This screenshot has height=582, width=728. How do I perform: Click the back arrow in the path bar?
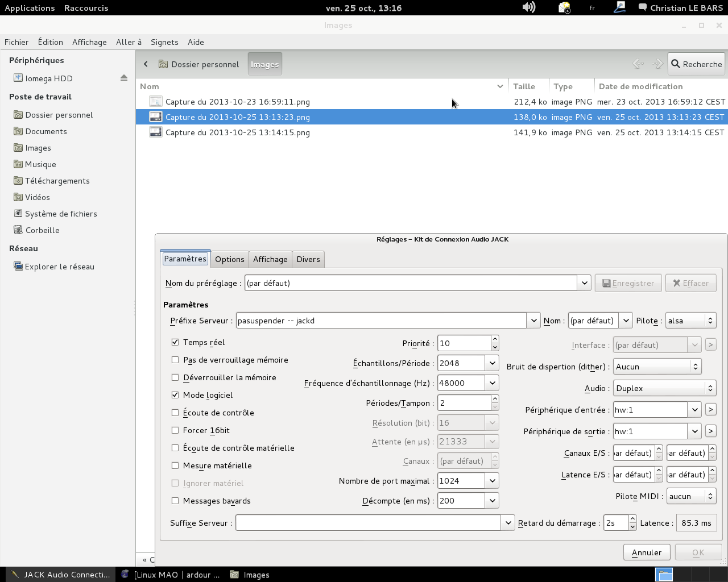[x=146, y=64]
